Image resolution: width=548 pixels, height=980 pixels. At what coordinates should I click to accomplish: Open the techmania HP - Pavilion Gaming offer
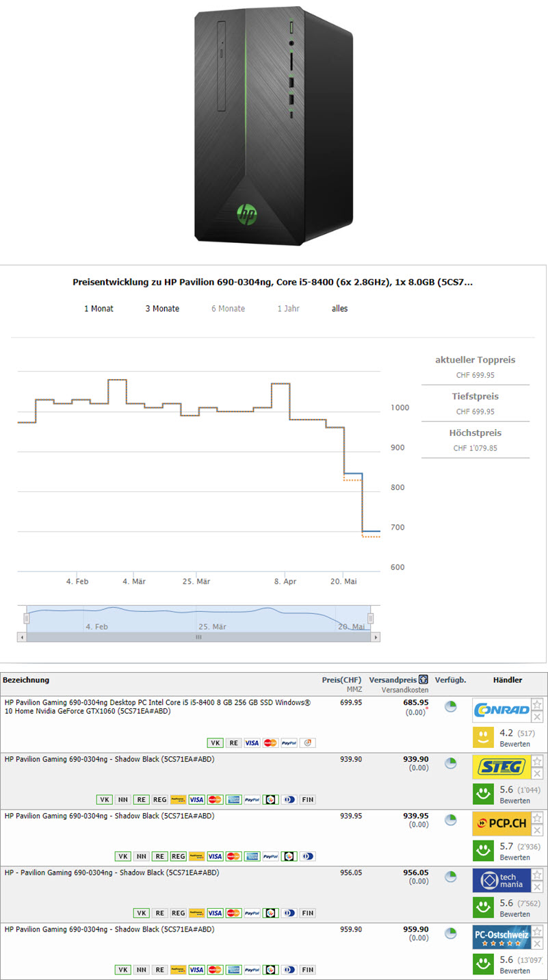coord(112,873)
